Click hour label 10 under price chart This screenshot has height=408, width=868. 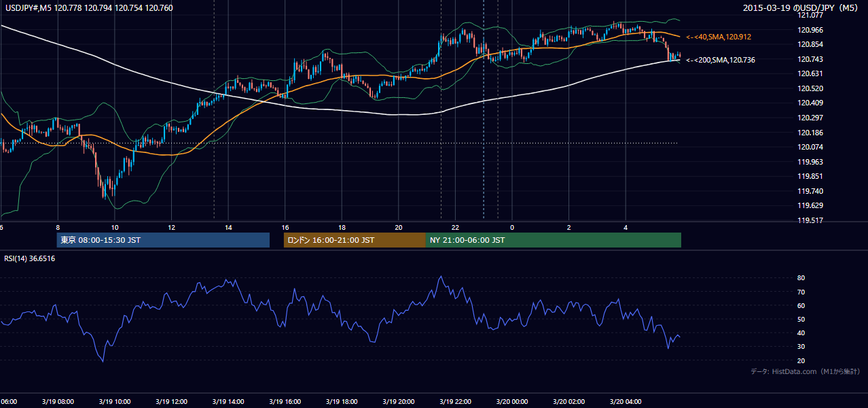click(115, 228)
